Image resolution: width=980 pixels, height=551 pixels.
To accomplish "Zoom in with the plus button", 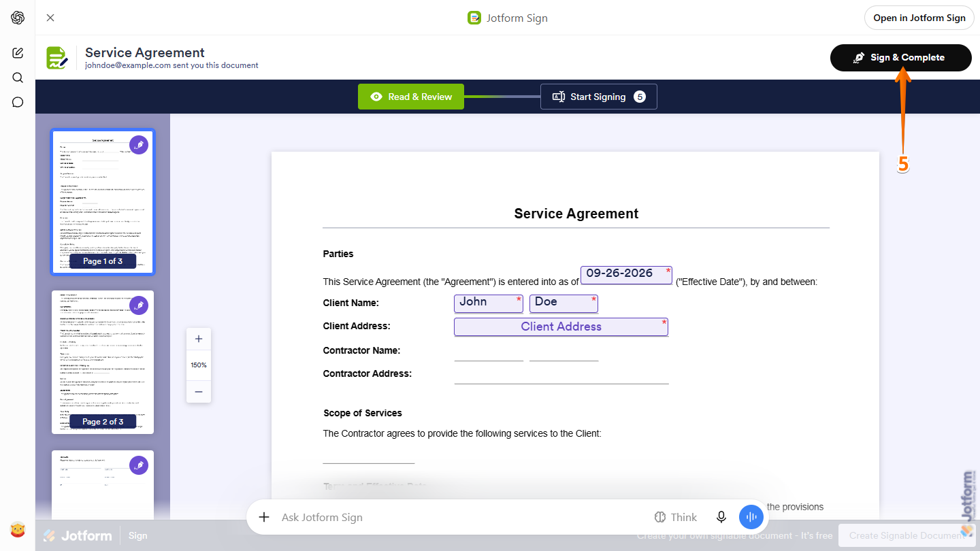I will point(199,339).
